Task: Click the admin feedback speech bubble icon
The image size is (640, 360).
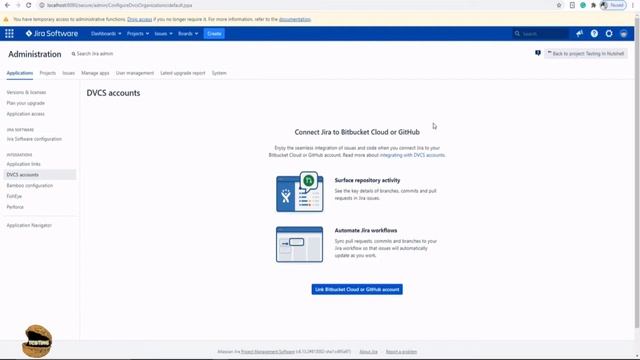Action: coord(538,53)
